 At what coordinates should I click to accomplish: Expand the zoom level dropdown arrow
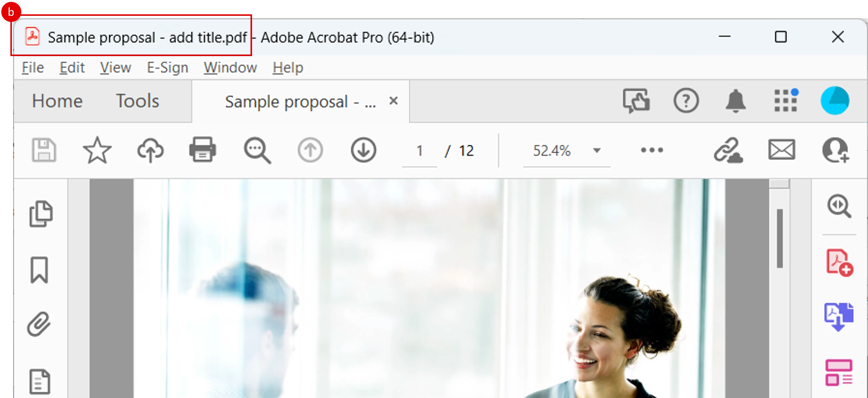tap(597, 150)
